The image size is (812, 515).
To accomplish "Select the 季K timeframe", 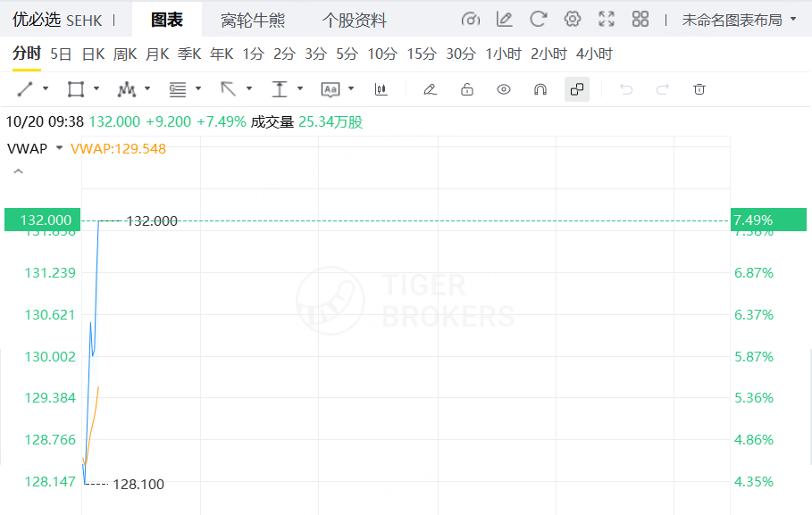I will pyautogui.click(x=189, y=54).
